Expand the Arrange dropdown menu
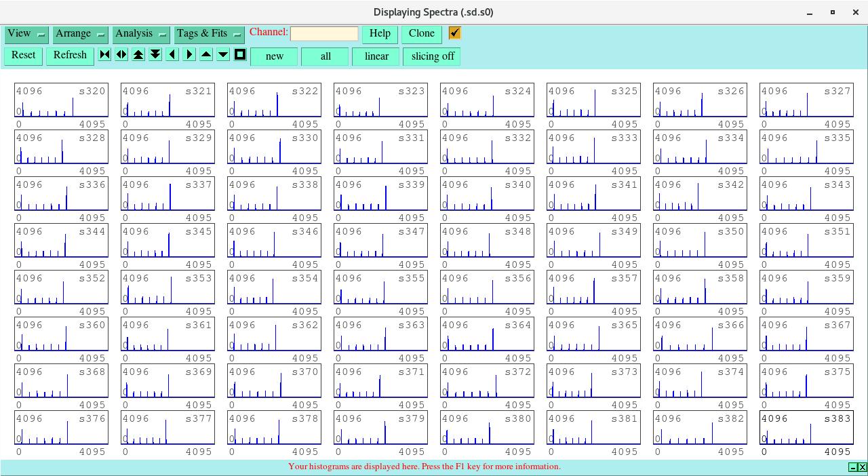The height and width of the screenshot is (476, 868). [x=80, y=34]
